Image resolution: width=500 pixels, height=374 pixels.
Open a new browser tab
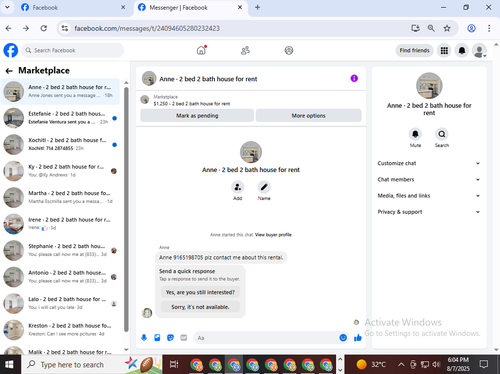pos(257,7)
